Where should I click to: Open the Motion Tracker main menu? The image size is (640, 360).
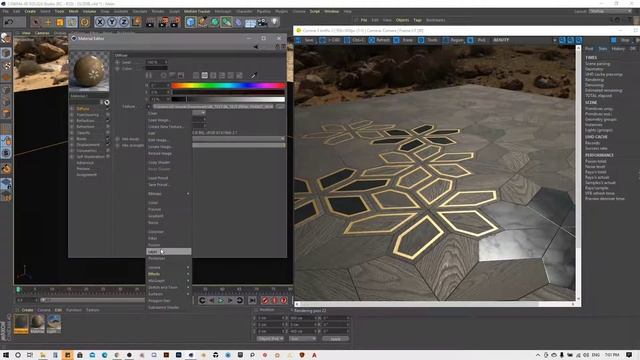pos(197,11)
